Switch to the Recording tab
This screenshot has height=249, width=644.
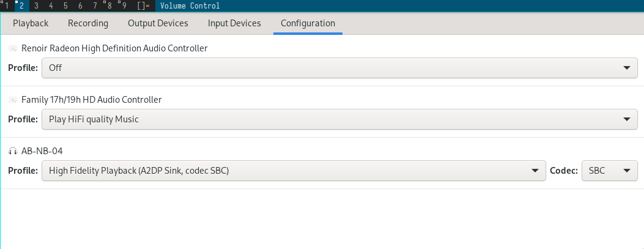pos(88,23)
